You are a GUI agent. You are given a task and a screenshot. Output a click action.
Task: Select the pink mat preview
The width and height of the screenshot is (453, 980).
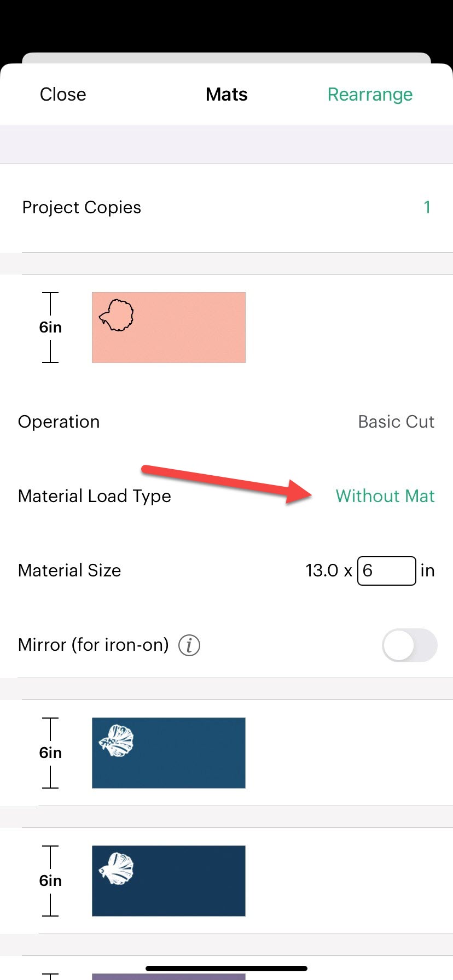pyautogui.click(x=169, y=327)
